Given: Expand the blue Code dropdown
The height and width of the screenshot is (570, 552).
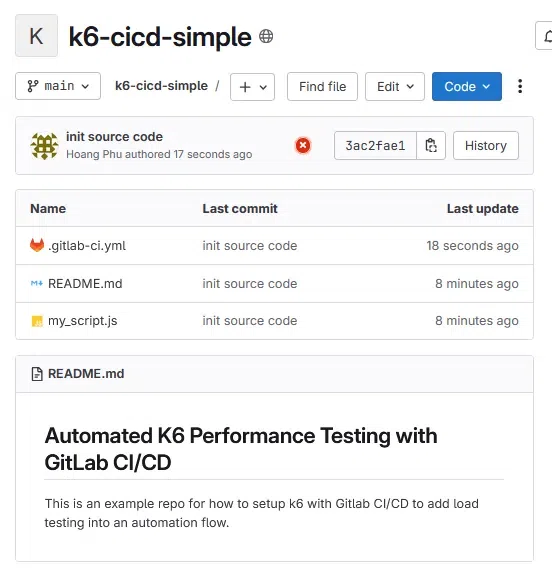Looking at the screenshot, I should click(x=467, y=87).
